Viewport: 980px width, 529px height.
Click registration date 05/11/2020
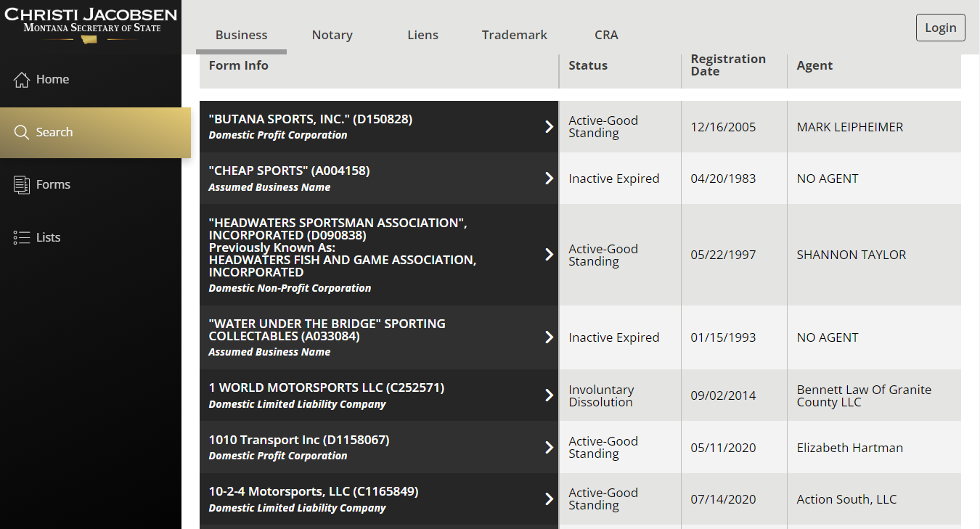click(723, 448)
